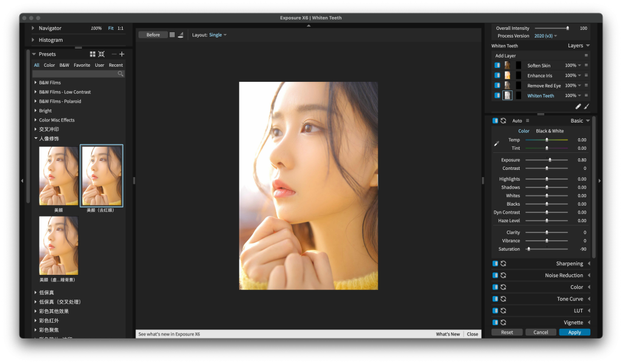Click the preset search field

point(78,73)
